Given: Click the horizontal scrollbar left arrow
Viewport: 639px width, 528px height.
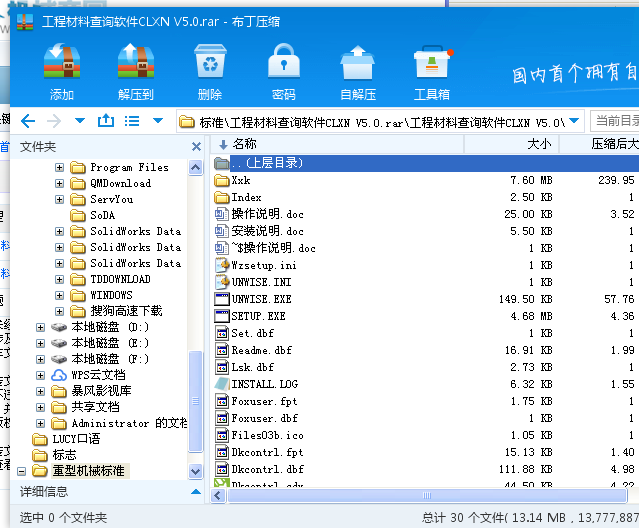Looking at the screenshot, I should coord(218,496).
